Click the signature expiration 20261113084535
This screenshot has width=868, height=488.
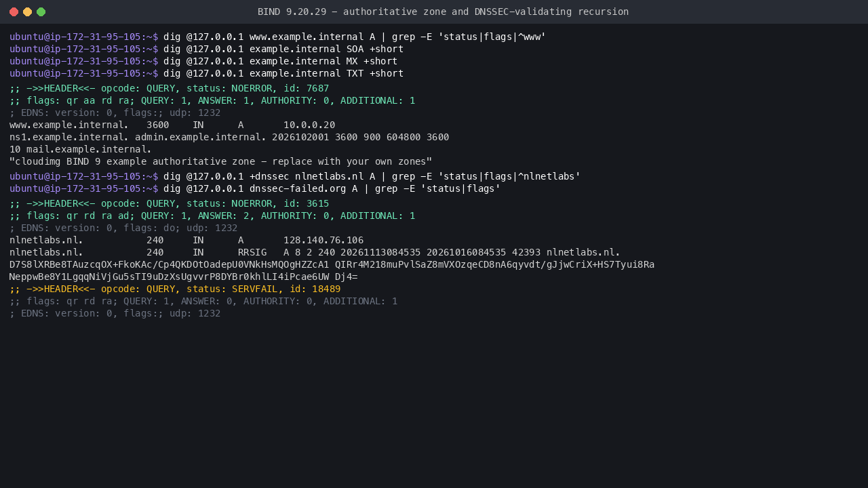(x=380, y=252)
